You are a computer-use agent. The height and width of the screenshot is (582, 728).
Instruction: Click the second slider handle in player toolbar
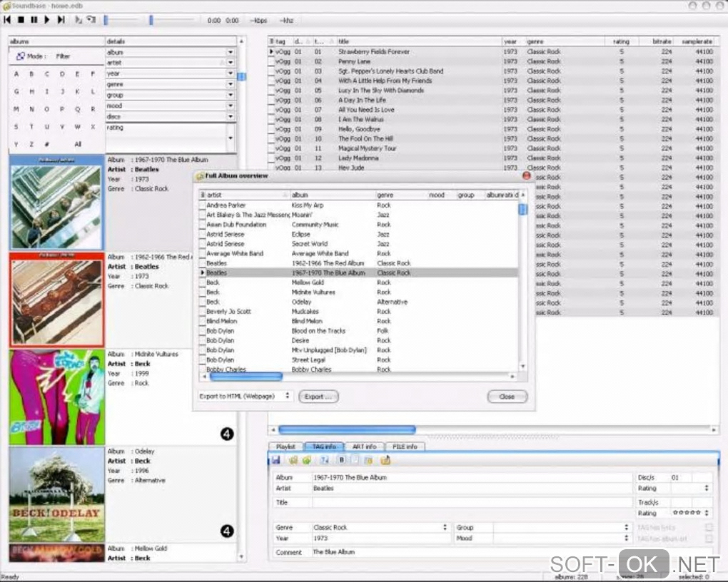(x=151, y=20)
